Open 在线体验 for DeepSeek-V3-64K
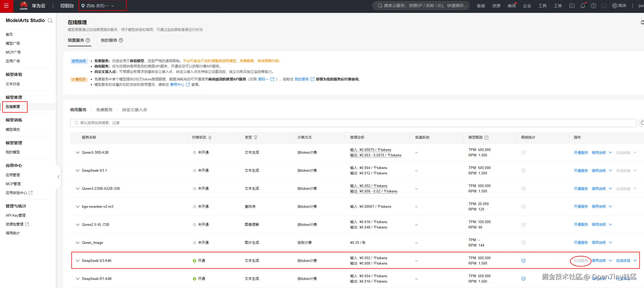Viewport: 644px width, 288px height. 623,261
